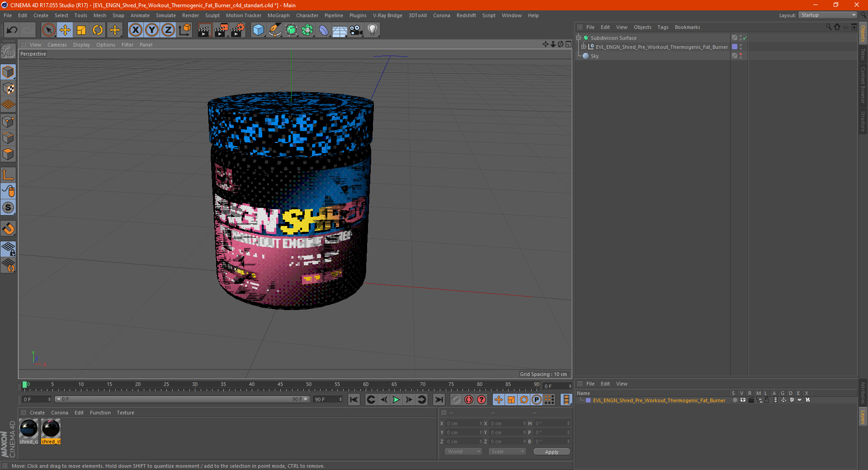Toggle layer visibility eye for EVL_ENGN layer
Viewport: 868px width, 470px height.
point(743,400)
